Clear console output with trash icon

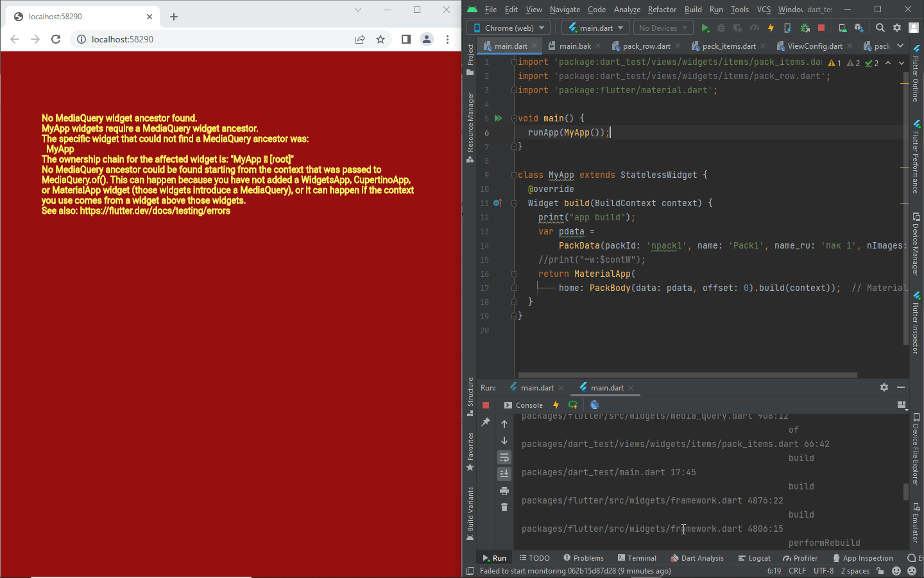(504, 507)
